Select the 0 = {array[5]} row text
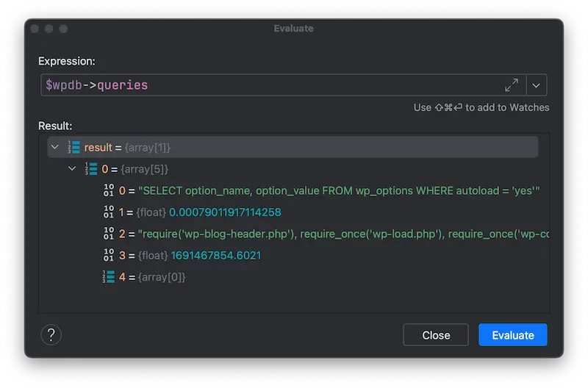The height and width of the screenshot is (388, 588). pyautogui.click(x=135, y=169)
